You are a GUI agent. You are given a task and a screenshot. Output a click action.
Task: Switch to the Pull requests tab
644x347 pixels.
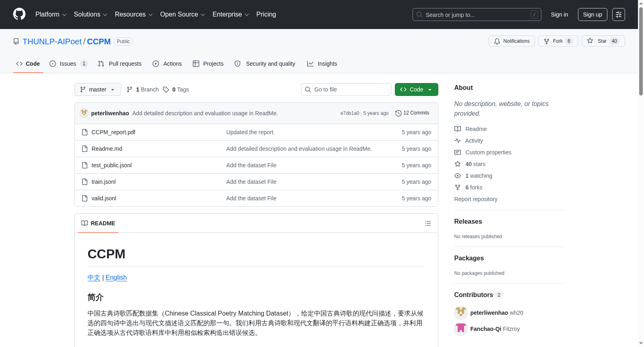tap(120, 64)
